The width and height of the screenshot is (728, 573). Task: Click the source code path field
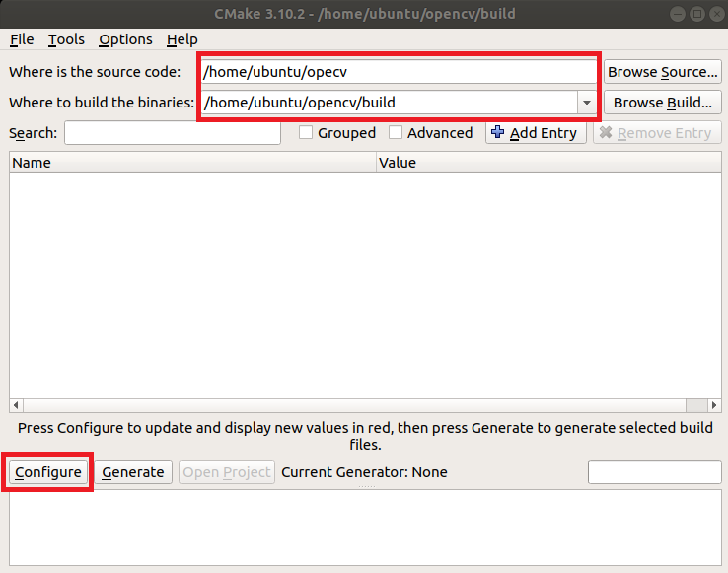[399, 72]
